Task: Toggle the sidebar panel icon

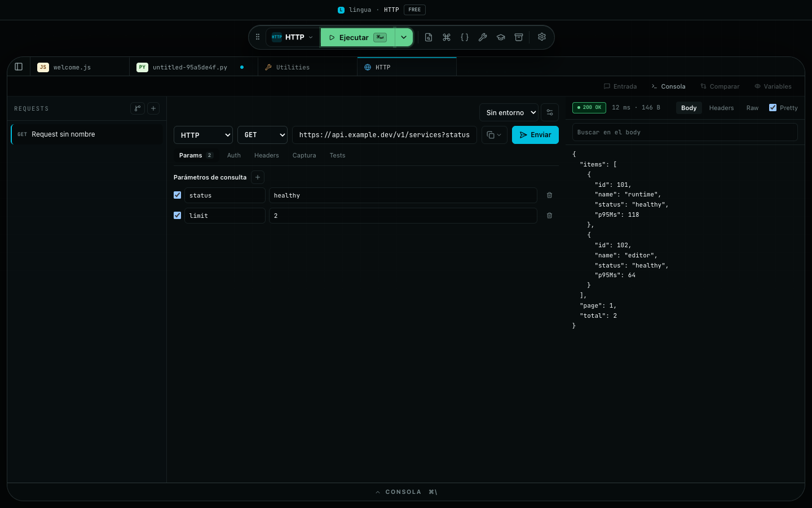Action: 19,67
